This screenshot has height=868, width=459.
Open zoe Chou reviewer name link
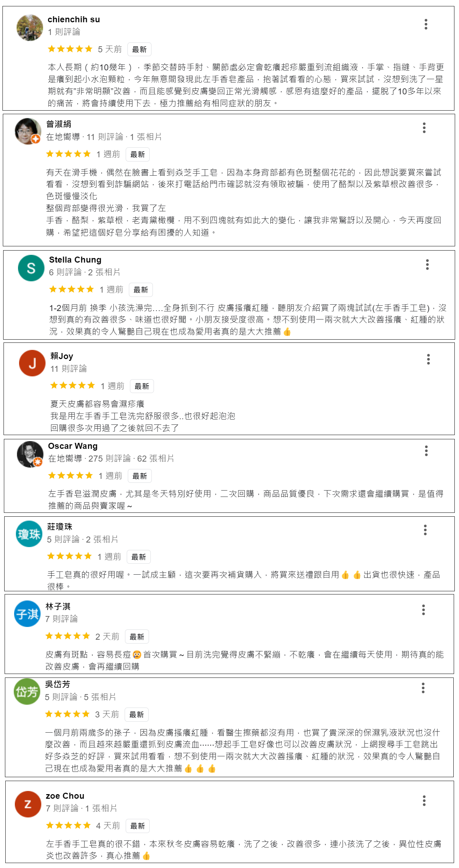pyautogui.click(x=65, y=796)
